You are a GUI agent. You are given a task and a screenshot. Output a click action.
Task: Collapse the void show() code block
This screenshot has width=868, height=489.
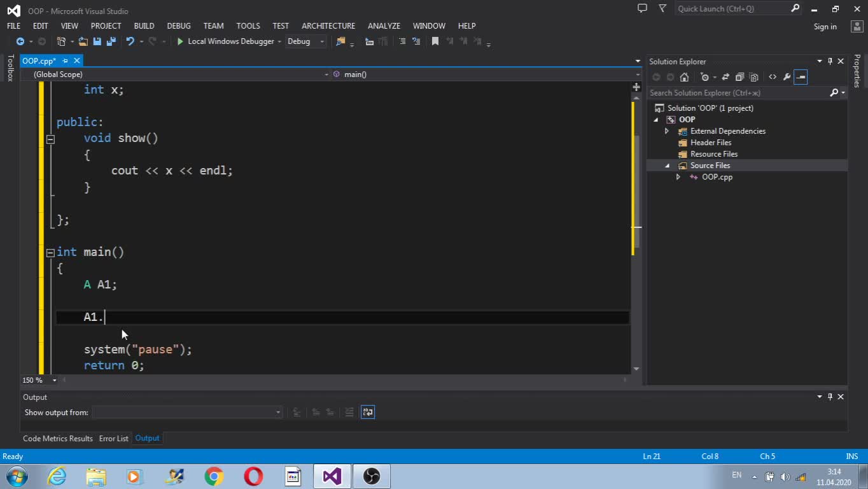50,139
